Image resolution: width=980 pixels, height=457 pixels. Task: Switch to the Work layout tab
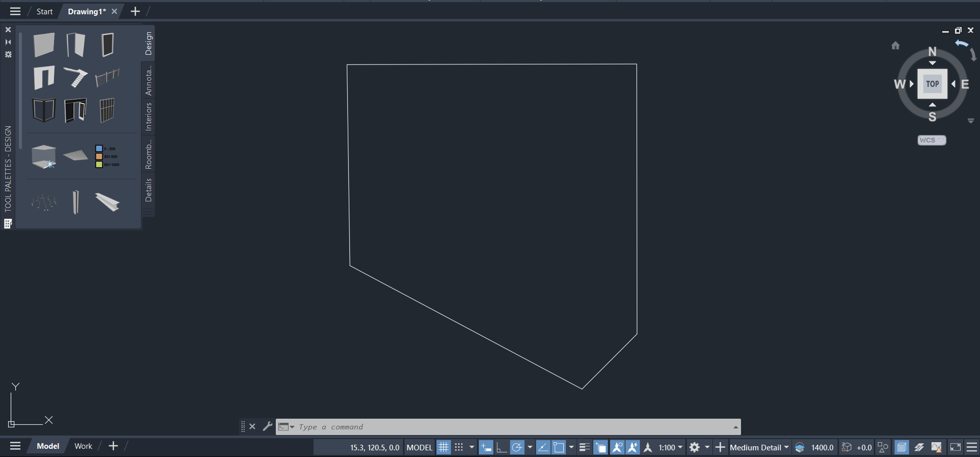coord(83,446)
